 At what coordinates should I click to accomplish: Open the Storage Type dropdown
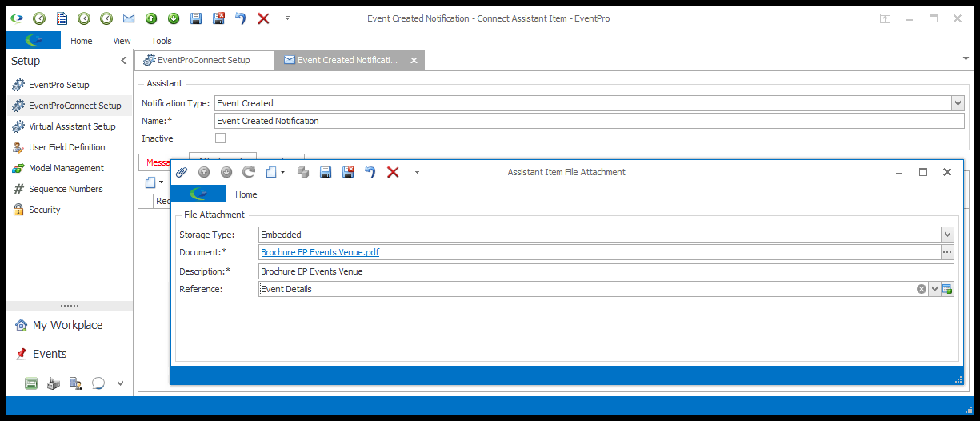click(948, 235)
